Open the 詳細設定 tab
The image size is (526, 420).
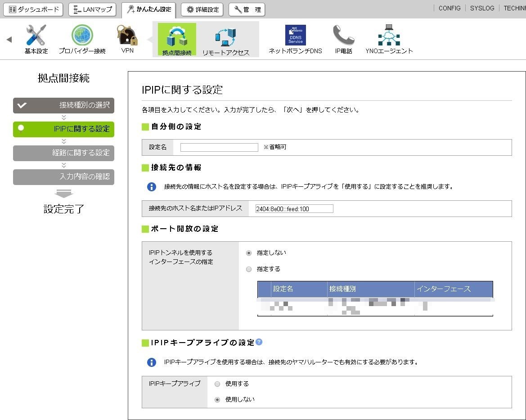[202, 9]
